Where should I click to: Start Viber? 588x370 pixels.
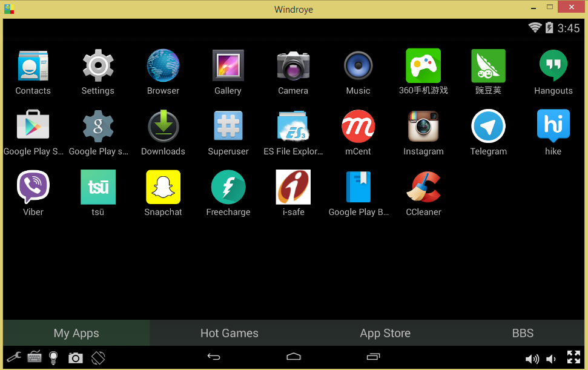click(33, 187)
